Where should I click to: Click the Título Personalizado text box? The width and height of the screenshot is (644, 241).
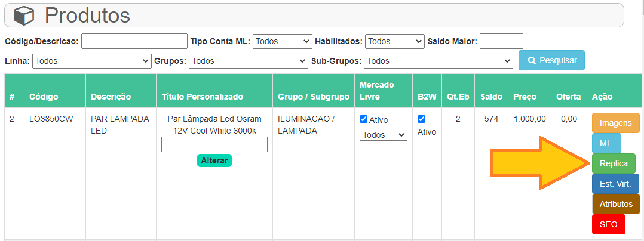pyautogui.click(x=214, y=144)
